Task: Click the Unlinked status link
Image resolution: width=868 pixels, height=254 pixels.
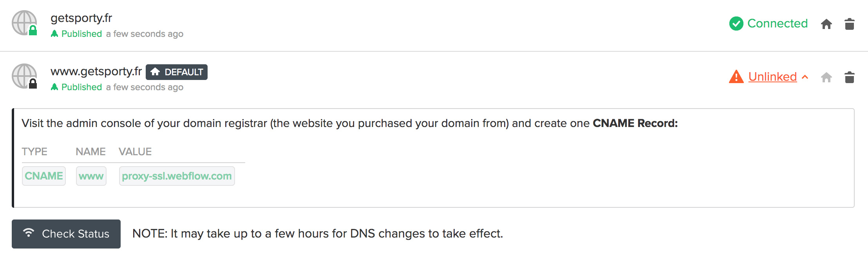Action: pos(772,76)
